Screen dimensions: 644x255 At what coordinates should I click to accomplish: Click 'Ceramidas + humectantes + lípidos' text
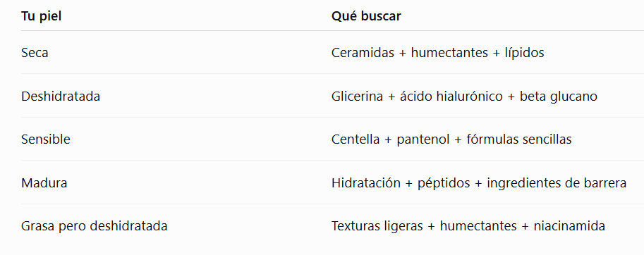[x=437, y=53]
